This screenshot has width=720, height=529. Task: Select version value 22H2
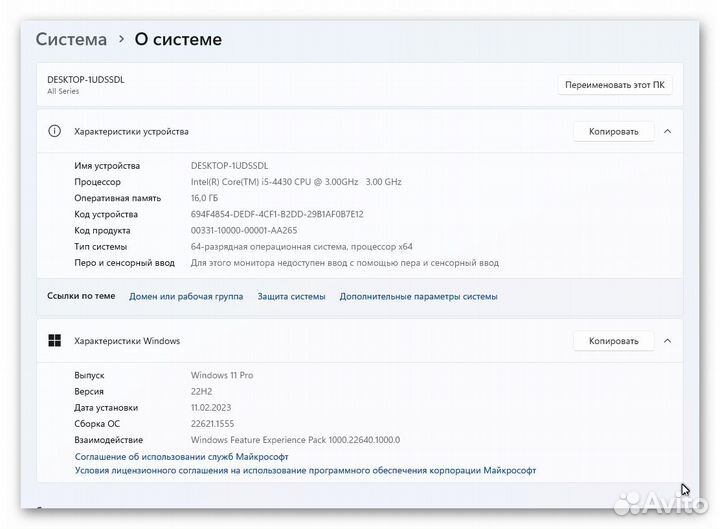point(202,392)
